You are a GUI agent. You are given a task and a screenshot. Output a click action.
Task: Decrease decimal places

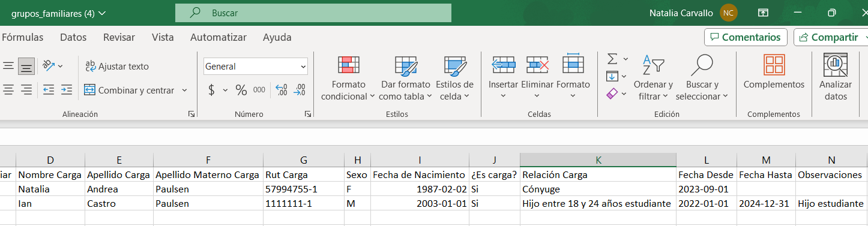(300, 90)
